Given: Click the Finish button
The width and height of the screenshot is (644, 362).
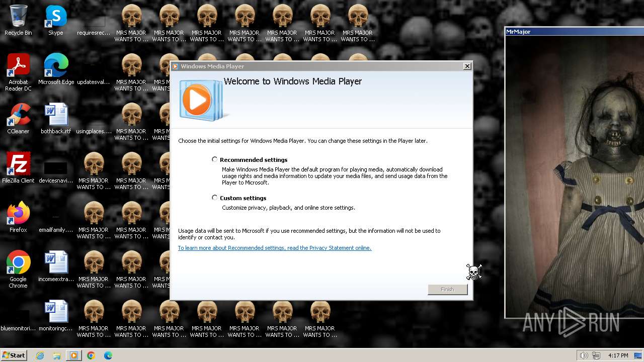Looking at the screenshot, I should [447, 290].
